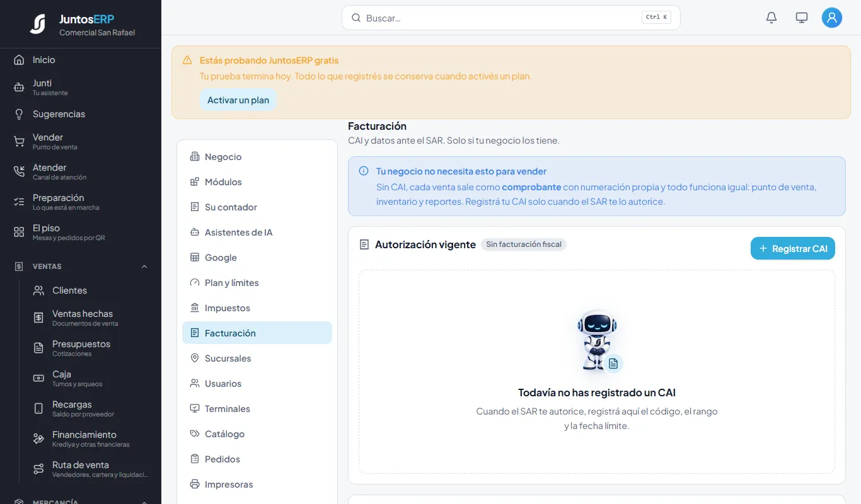The height and width of the screenshot is (504, 861).
Task: Go to Catálogo settings
Action: pos(257,434)
